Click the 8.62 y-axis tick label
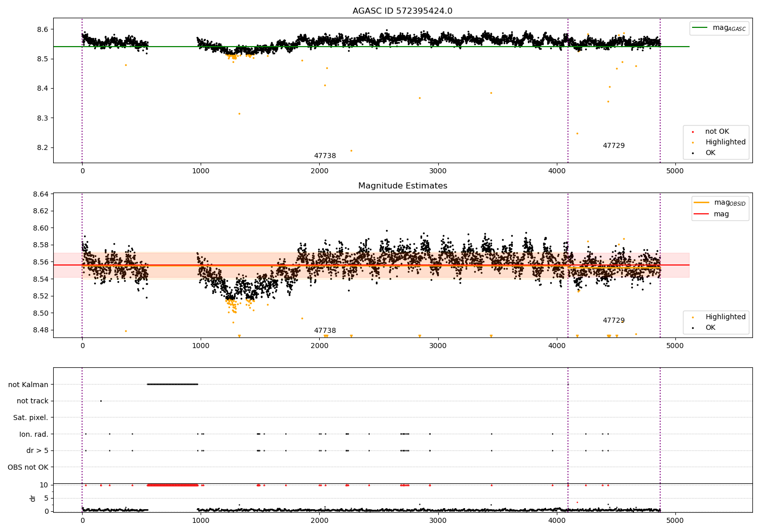This screenshot has width=760, height=532. [x=41, y=211]
